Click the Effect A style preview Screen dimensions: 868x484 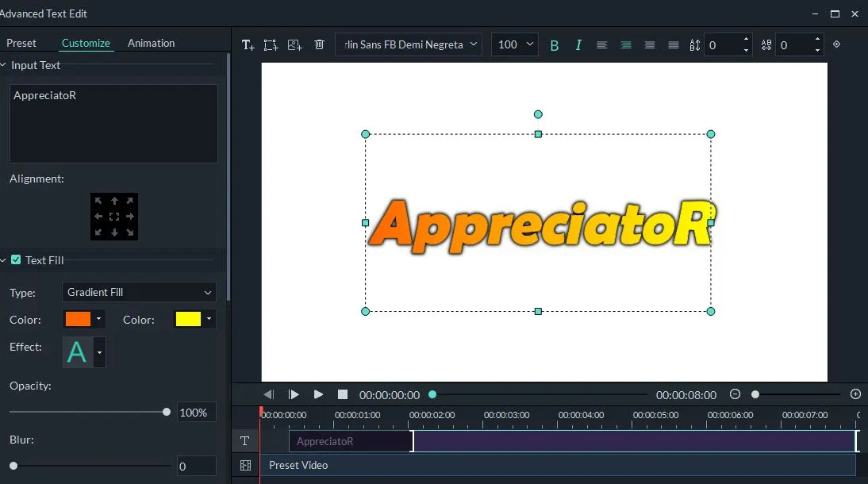click(x=78, y=352)
